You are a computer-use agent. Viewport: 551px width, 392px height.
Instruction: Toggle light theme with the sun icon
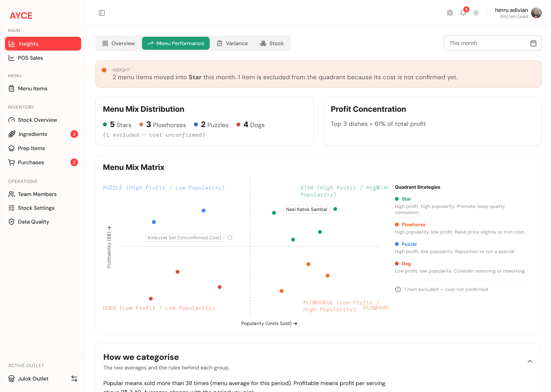pyautogui.click(x=476, y=13)
